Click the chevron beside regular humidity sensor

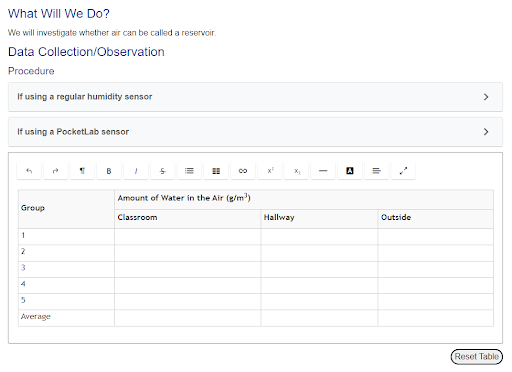[x=486, y=97]
